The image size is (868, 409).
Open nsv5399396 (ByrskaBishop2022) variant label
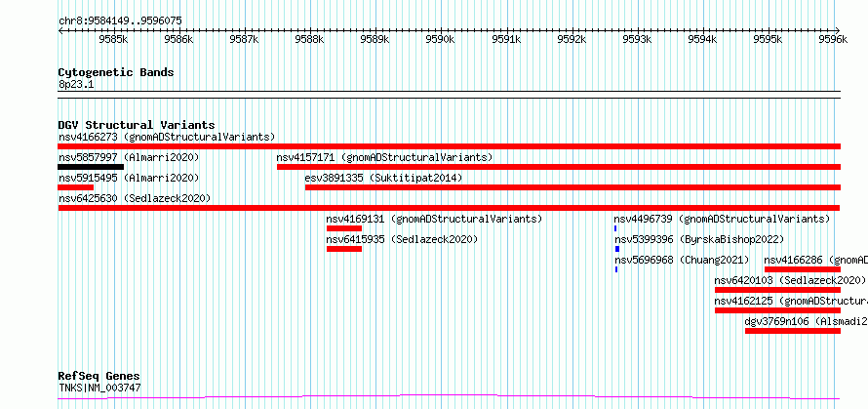pyautogui.click(x=699, y=239)
